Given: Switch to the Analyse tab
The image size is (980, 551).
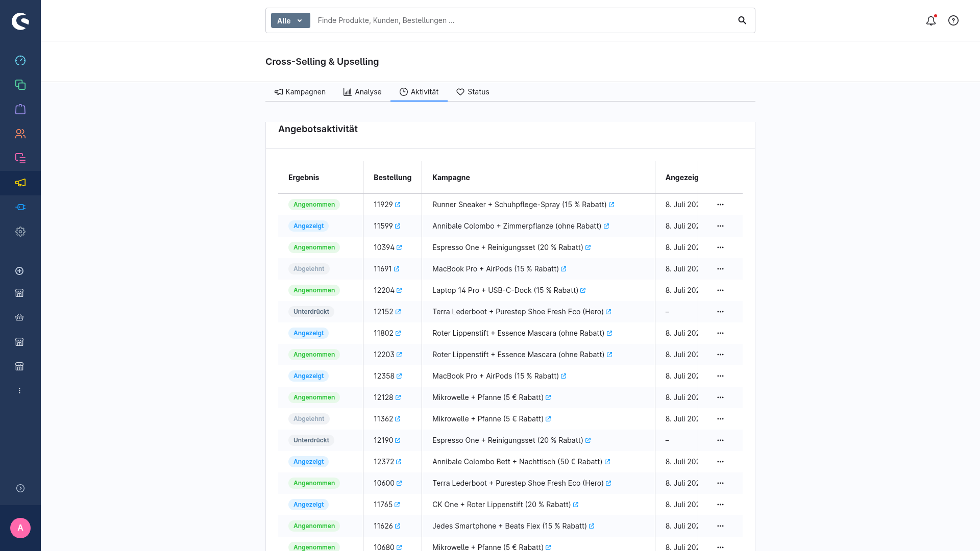Looking at the screenshot, I should 362,92.
